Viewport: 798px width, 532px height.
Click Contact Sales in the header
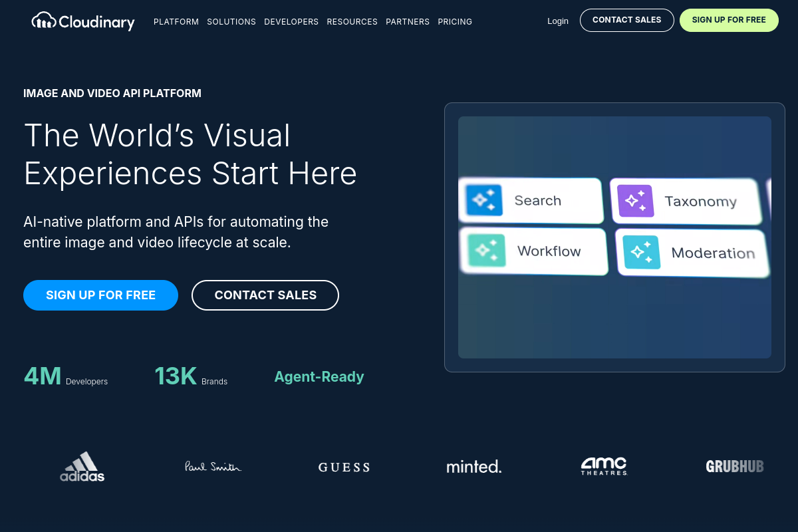pos(627,20)
